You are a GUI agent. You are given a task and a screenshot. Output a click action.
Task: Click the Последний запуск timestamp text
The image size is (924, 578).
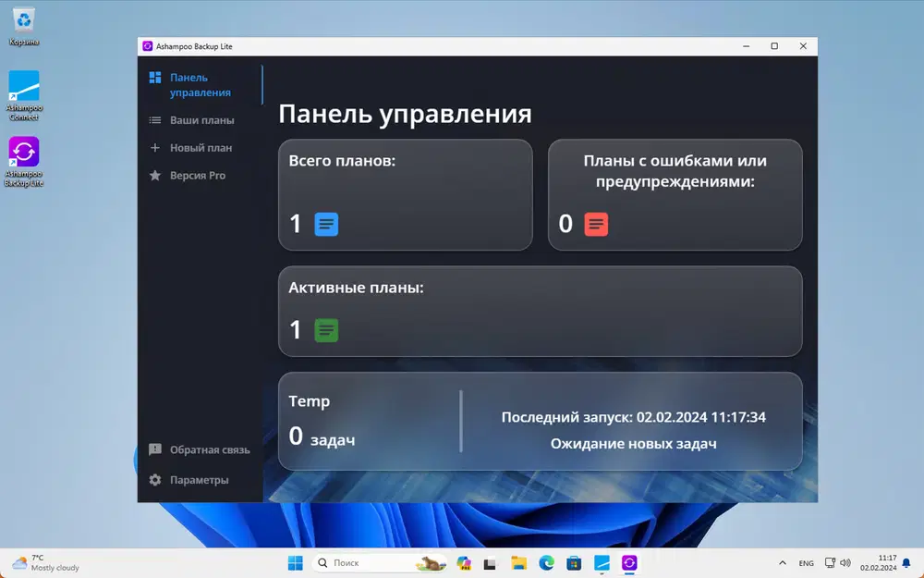(x=634, y=418)
